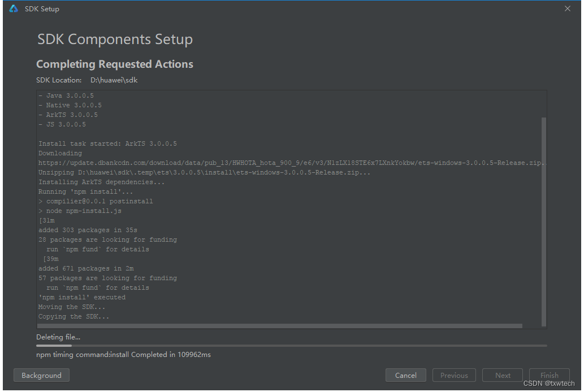Viewport: 584px width, 392px height.
Task: Click the 'Moving the SDK...' line
Action: [71, 307]
